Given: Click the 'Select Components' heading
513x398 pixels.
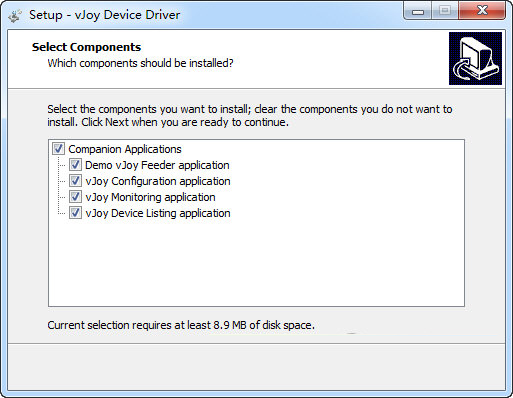Looking at the screenshot, I should click(86, 47).
